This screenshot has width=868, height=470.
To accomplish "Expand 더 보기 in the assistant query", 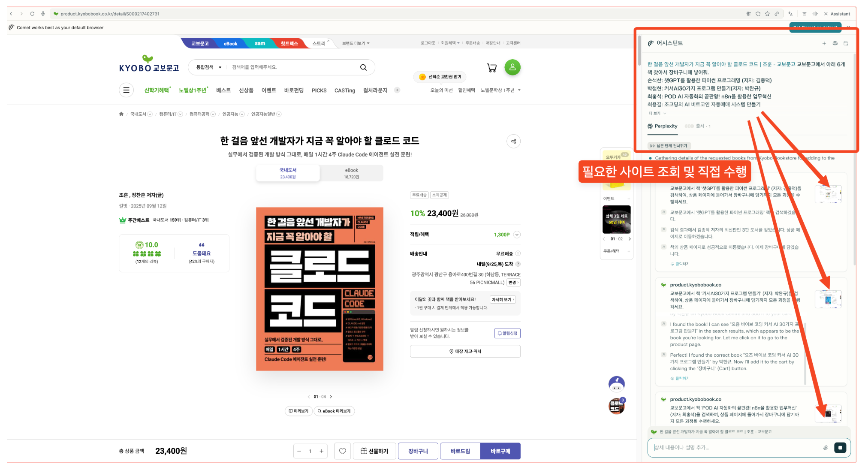I will 657,114.
